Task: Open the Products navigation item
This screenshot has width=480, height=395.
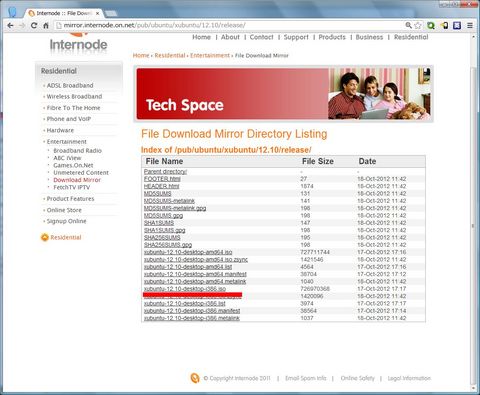Action: (x=332, y=37)
